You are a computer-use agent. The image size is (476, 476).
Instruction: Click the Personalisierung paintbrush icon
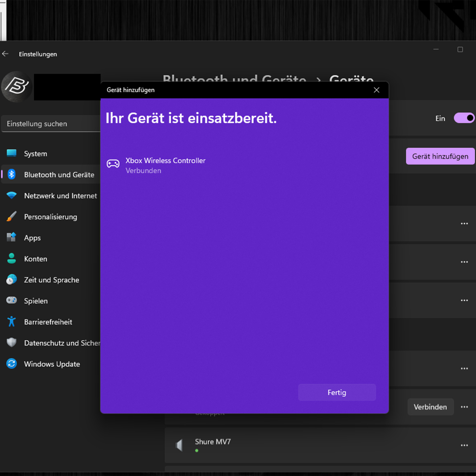11,216
